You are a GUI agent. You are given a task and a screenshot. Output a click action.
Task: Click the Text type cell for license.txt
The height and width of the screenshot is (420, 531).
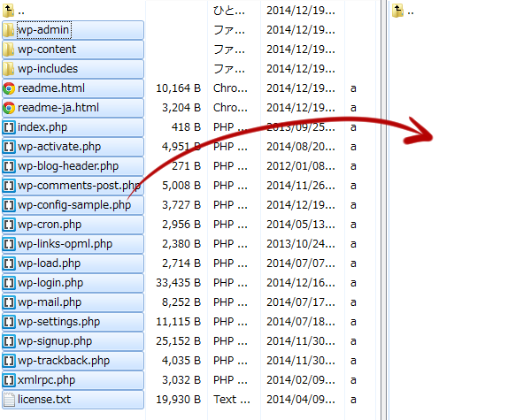click(x=232, y=400)
